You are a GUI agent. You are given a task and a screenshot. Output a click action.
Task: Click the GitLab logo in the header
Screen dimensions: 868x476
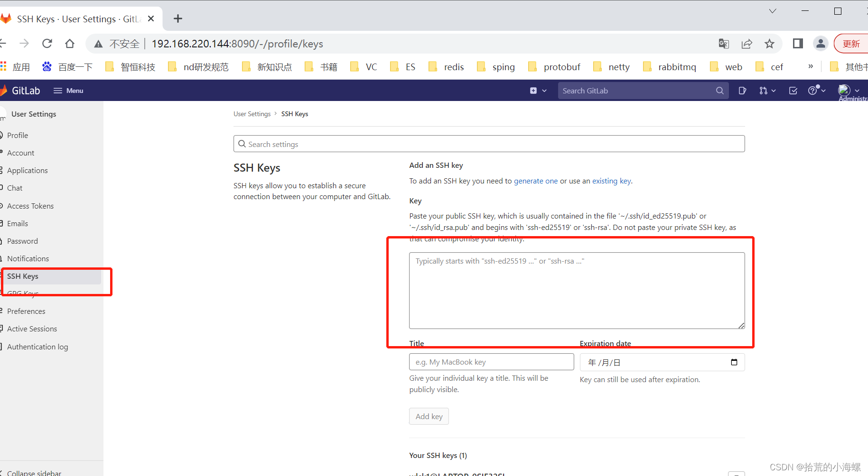pyautogui.click(x=20, y=91)
